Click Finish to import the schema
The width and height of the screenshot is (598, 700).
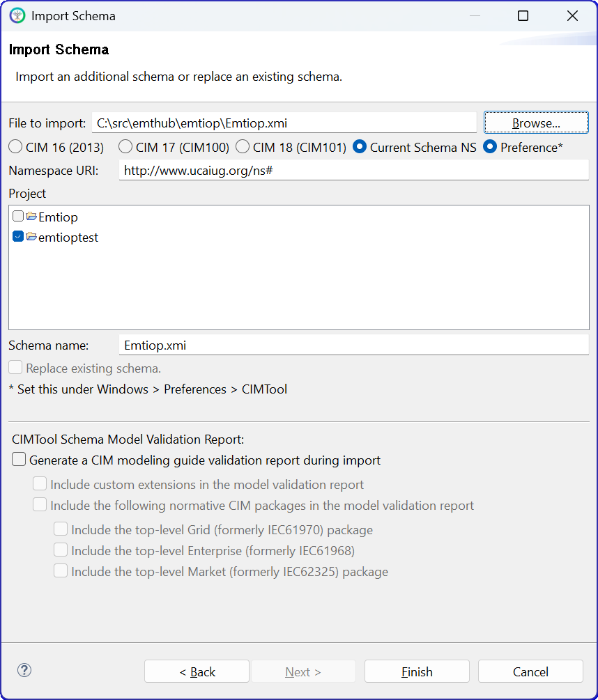pyautogui.click(x=417, y=671)
